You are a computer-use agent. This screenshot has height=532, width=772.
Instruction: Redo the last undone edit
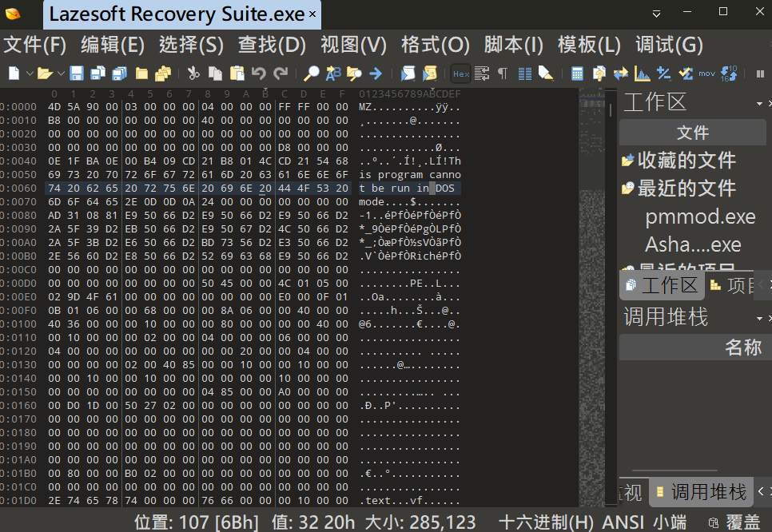[281, 73]
